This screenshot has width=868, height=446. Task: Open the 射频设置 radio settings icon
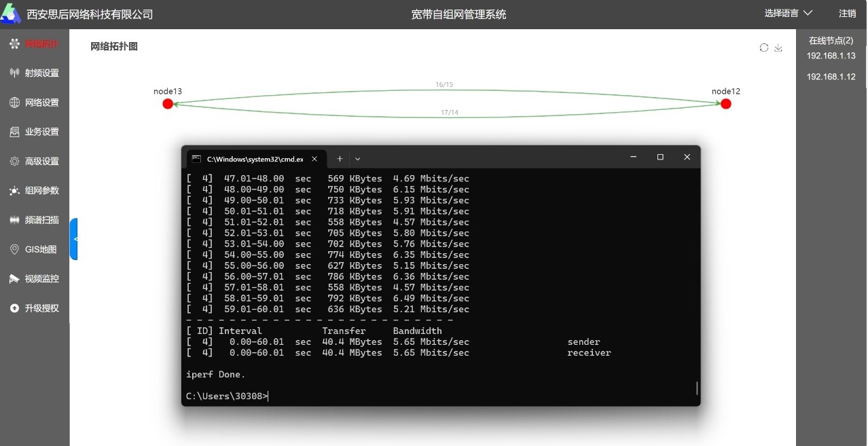coord(14,73)
